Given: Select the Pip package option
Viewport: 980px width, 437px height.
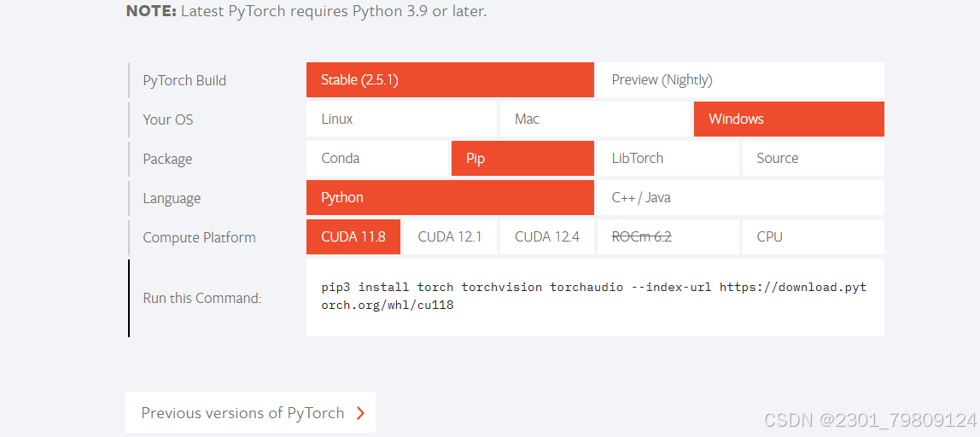Looking at the screenshot, I should [x=522, y=158].
